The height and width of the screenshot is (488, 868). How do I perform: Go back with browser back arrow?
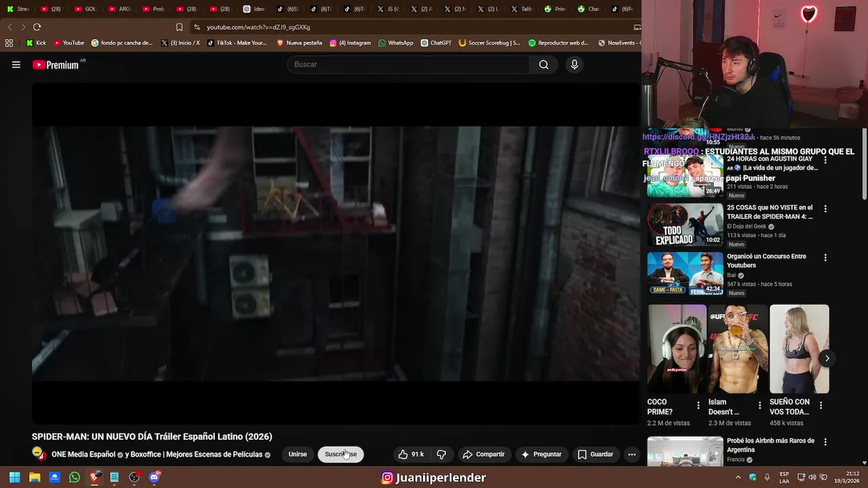click(9, 27)
